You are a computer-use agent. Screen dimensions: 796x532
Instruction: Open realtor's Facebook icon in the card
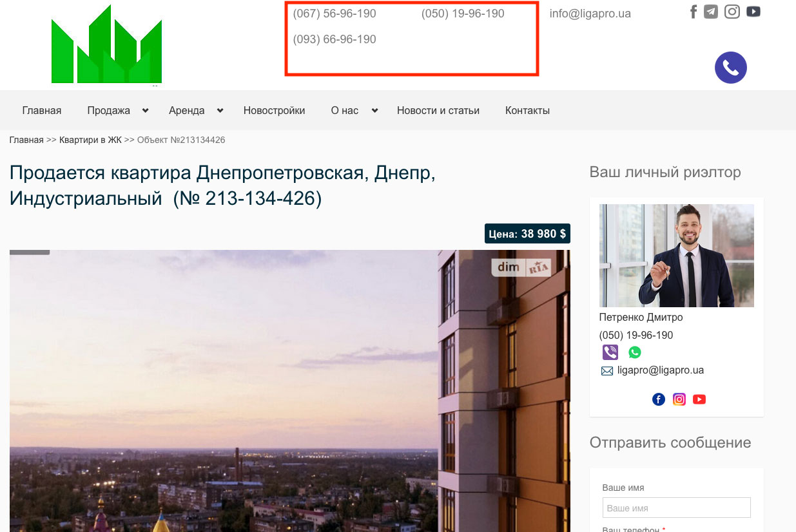click(659, 399)
